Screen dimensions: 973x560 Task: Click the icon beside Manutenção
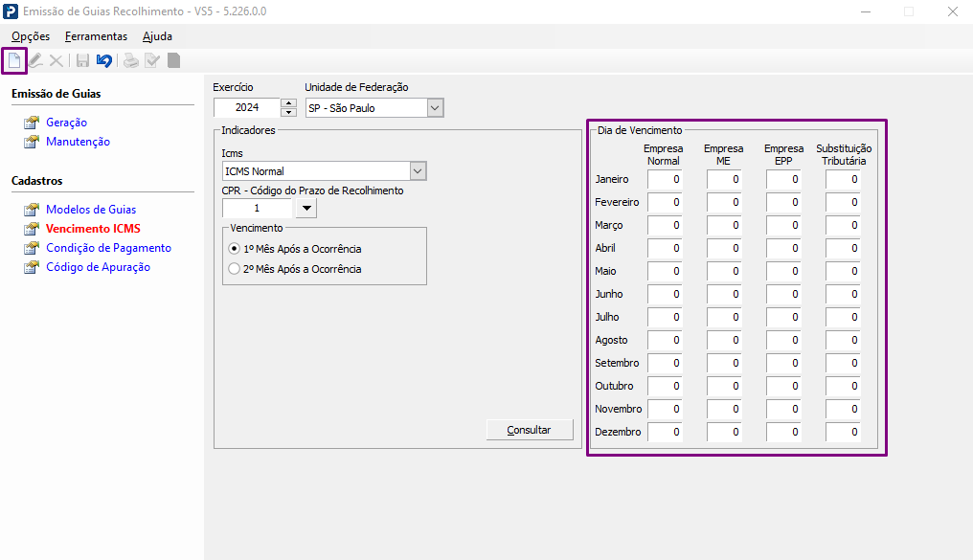(31, 142)
